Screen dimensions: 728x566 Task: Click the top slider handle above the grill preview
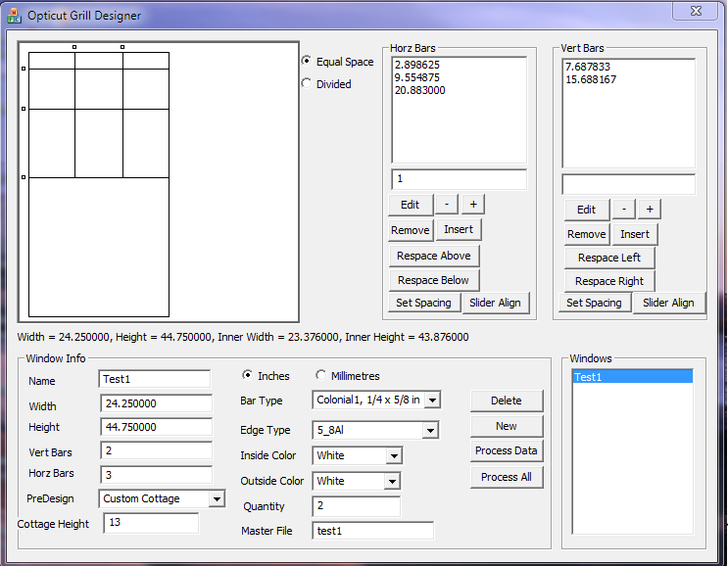[x=74, y=47]
